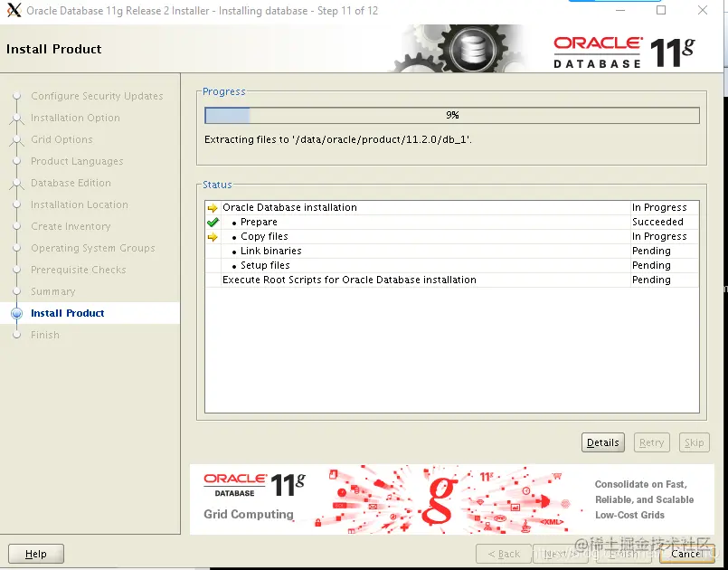The image size is (728, 570).
Task: Click the red g graphic in banner
Action: point(441,499)
